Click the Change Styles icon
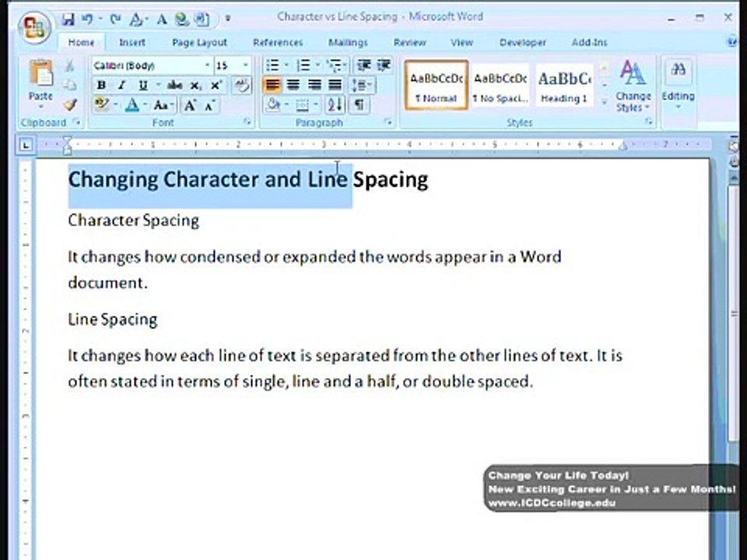Screen dimensions: 747x560 click(633, 72)
